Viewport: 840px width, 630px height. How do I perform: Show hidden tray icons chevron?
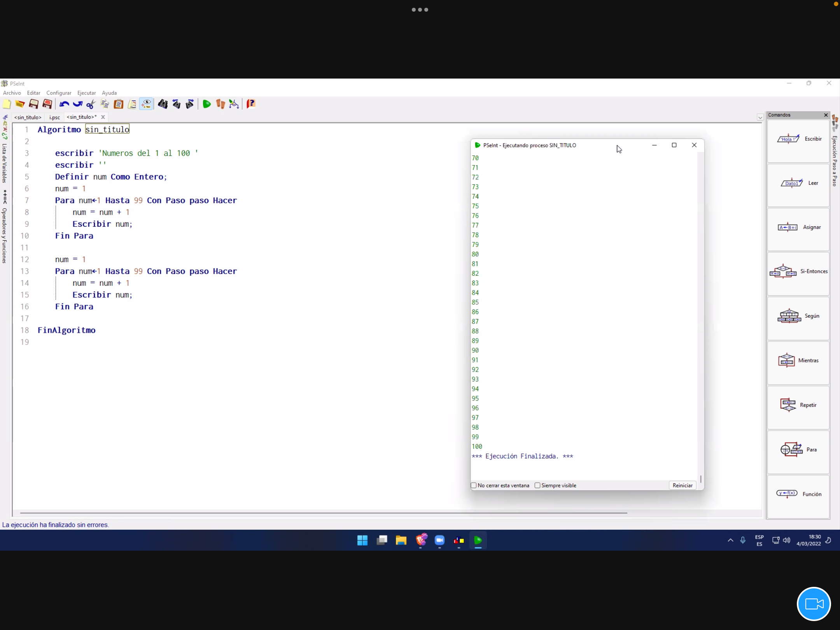[730, 540]
